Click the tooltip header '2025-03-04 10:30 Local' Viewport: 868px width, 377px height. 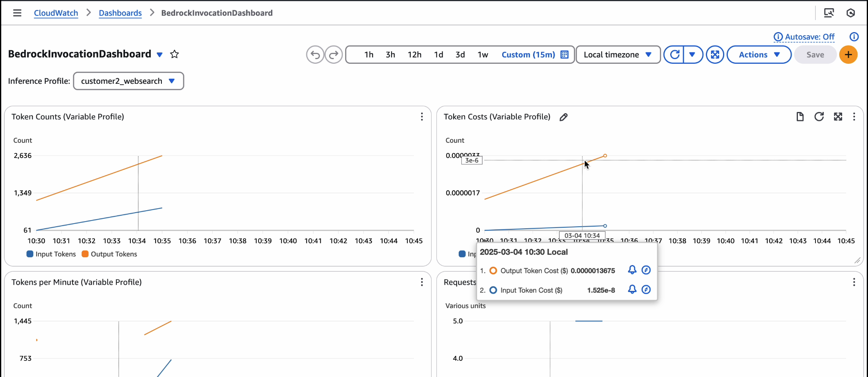(x=524, y=252)
